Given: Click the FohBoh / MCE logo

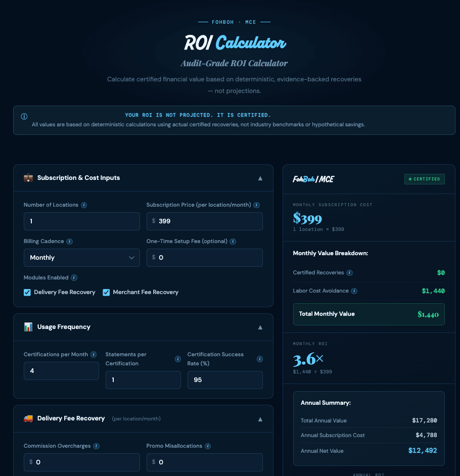Looking at the screenshot, I should click(x=313, y=179).
